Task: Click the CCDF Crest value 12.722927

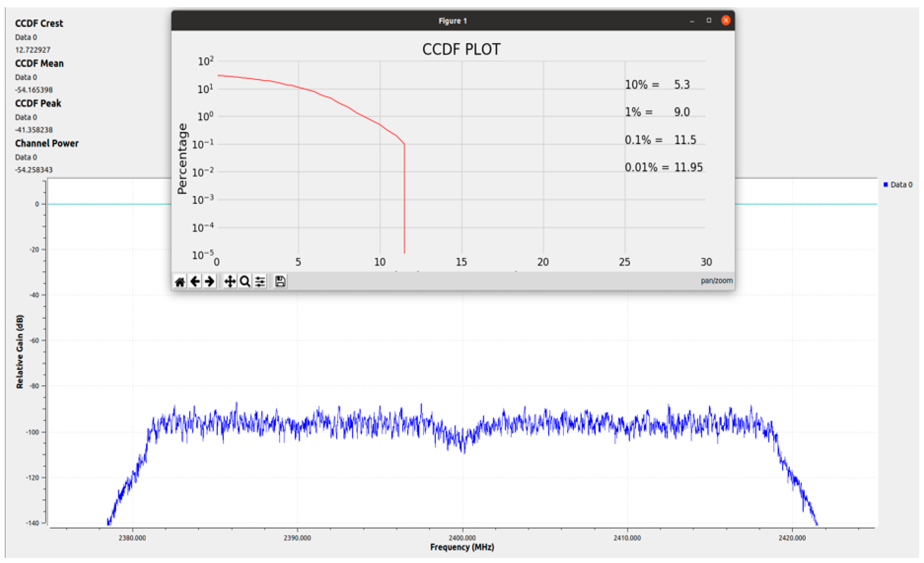Action: pos(33,50)
